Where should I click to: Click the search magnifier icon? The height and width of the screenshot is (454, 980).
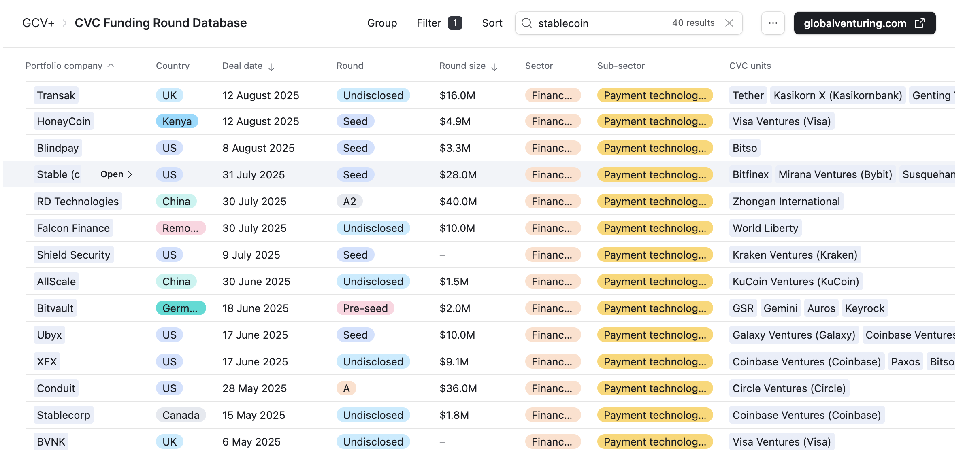[527, 23]
